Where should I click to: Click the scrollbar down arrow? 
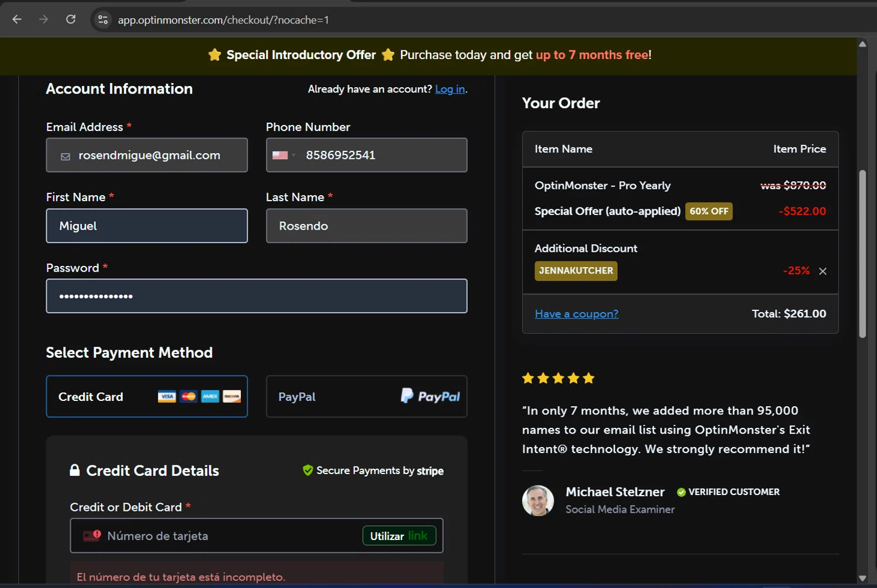click(x=862, y=578)
